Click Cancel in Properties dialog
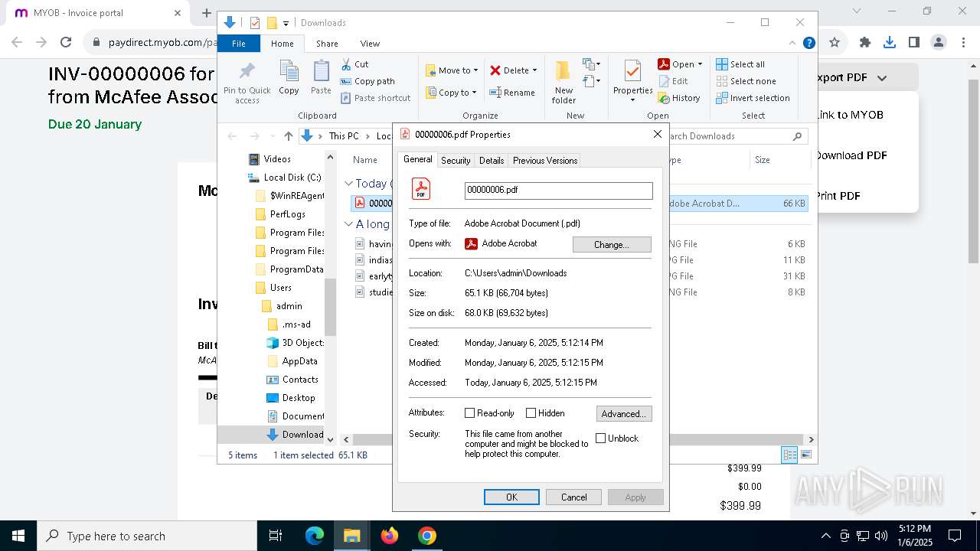Viewport: 980px width, 551px height. point(574,497)
